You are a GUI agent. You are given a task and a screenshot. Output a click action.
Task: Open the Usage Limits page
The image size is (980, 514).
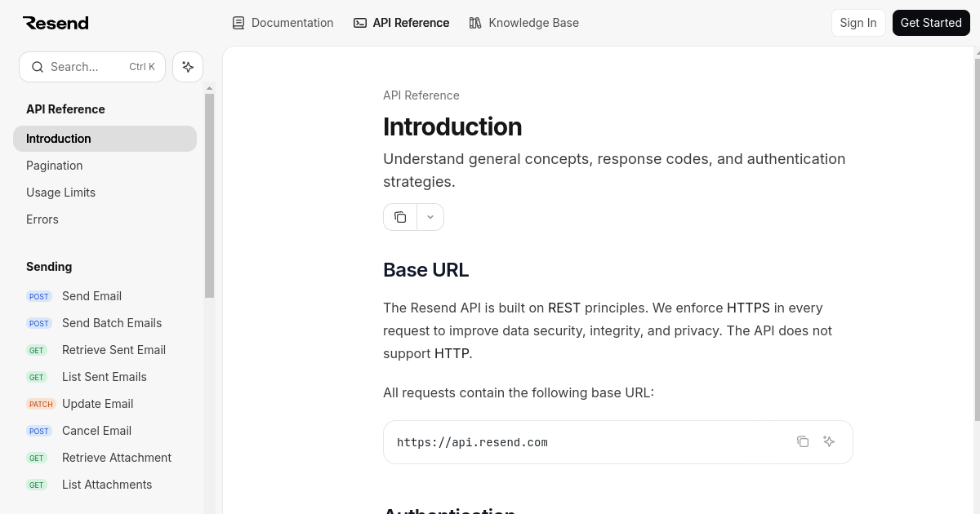pos(105,193)
